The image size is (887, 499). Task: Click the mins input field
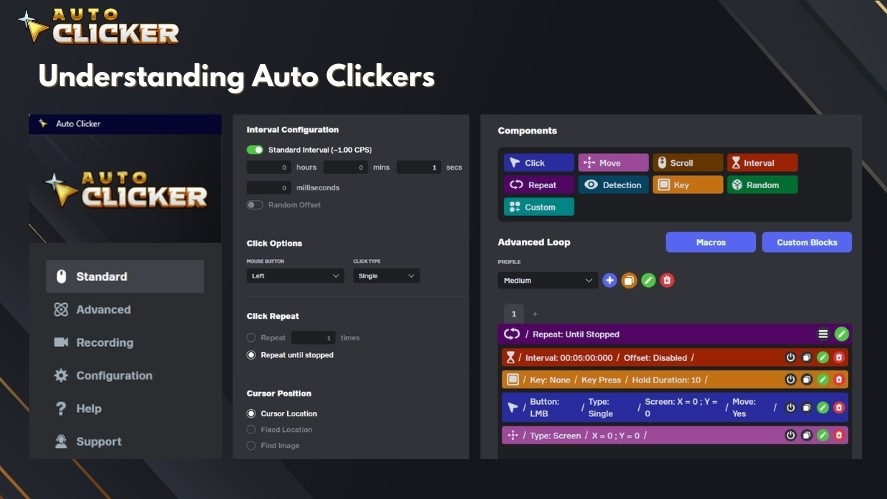tap(346, 167)
